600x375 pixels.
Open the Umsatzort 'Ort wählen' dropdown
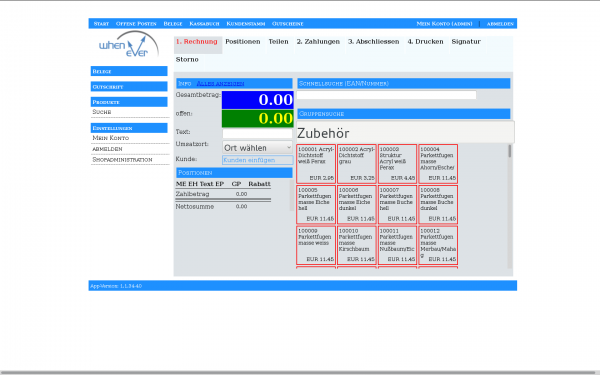pos(258,148)
